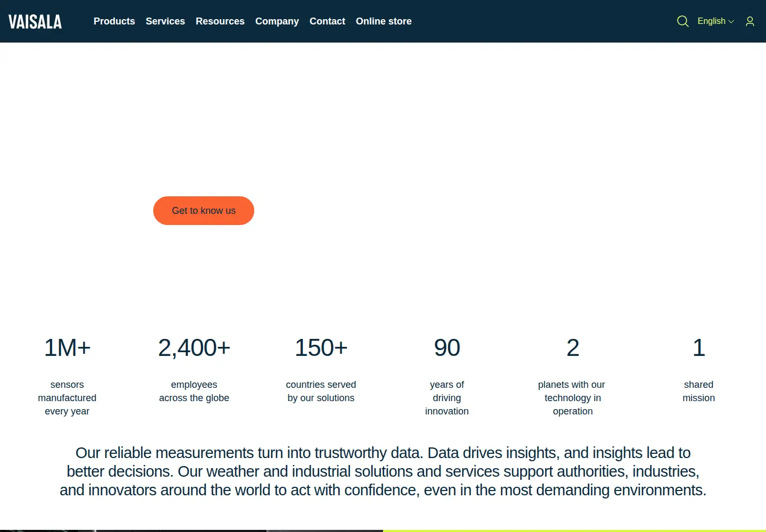Open the Company menu

pyautogui.click(x=277, y=21)
